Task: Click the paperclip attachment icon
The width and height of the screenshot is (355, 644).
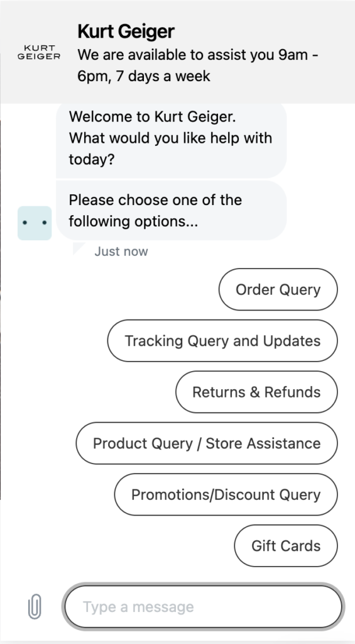Action: pos(35,607)
